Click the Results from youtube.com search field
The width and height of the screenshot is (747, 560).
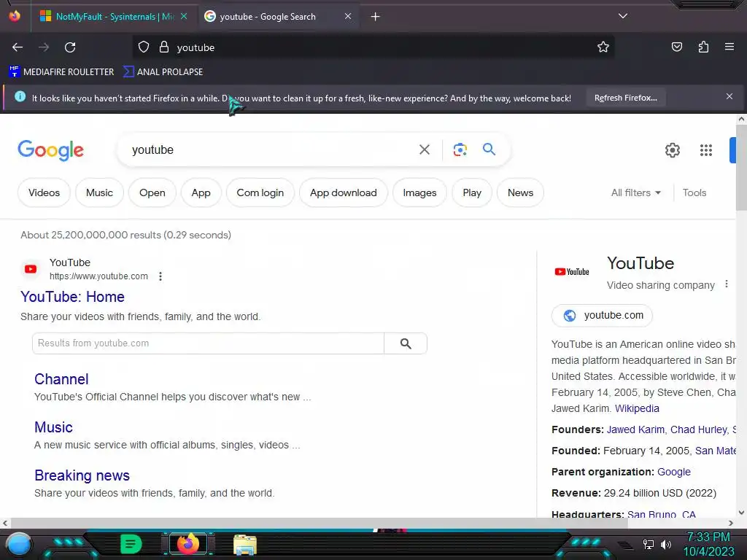tap(208, 343)
